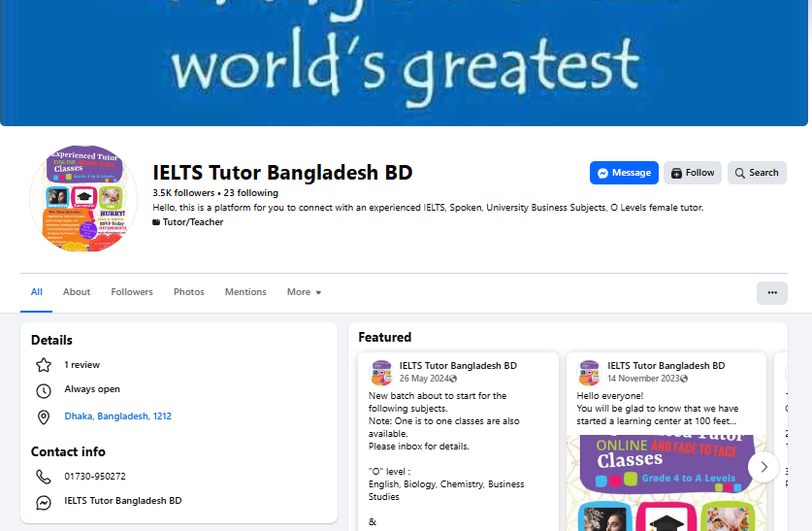Follow the IELTS Tutor Bangladesh BD page

click(693, 173)
